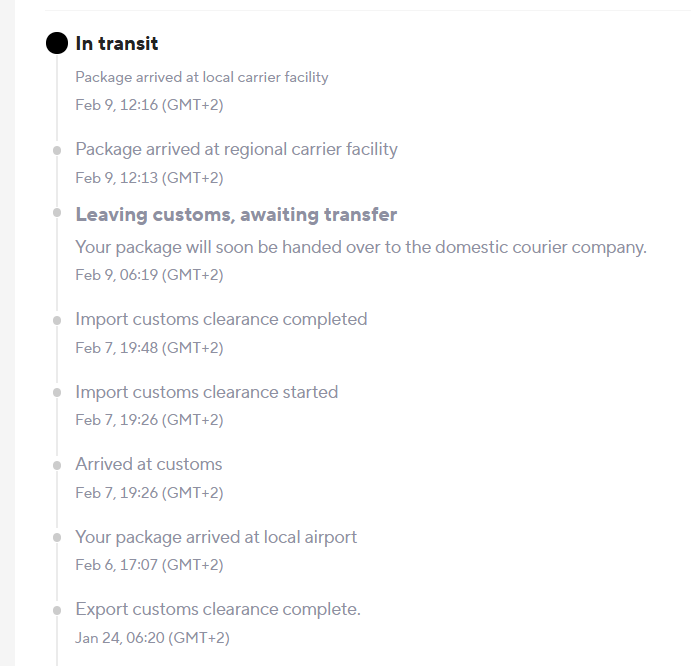Select the In transit heading
The height and width of the screenshot is (666, 691).
pos(117,44)
